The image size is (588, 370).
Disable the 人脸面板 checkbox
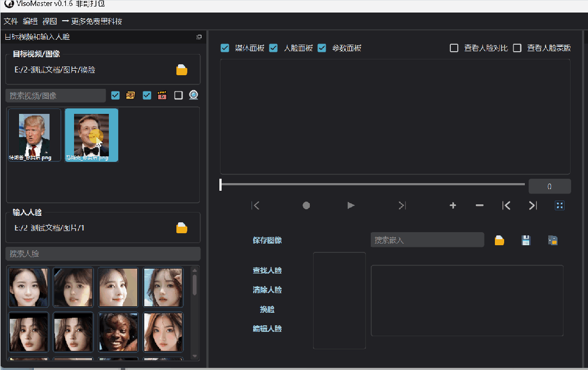click(x=273, y=48)
